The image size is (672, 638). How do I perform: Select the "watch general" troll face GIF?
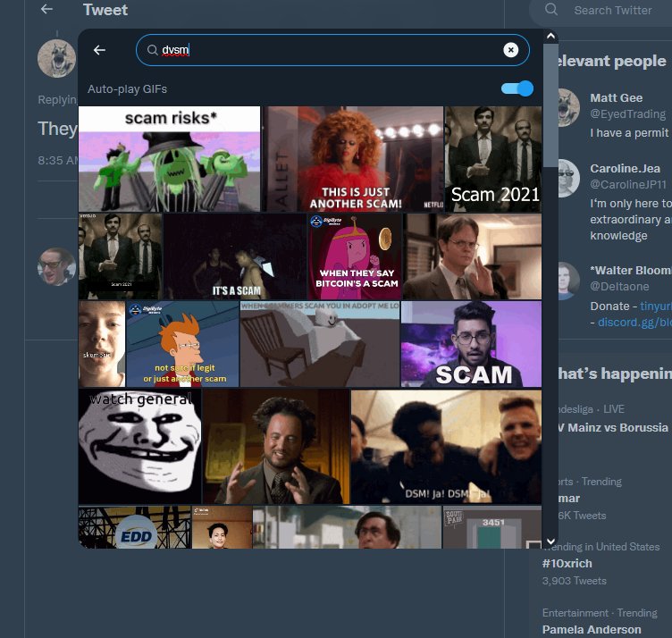pyautogui.click(x=139, y=446)
